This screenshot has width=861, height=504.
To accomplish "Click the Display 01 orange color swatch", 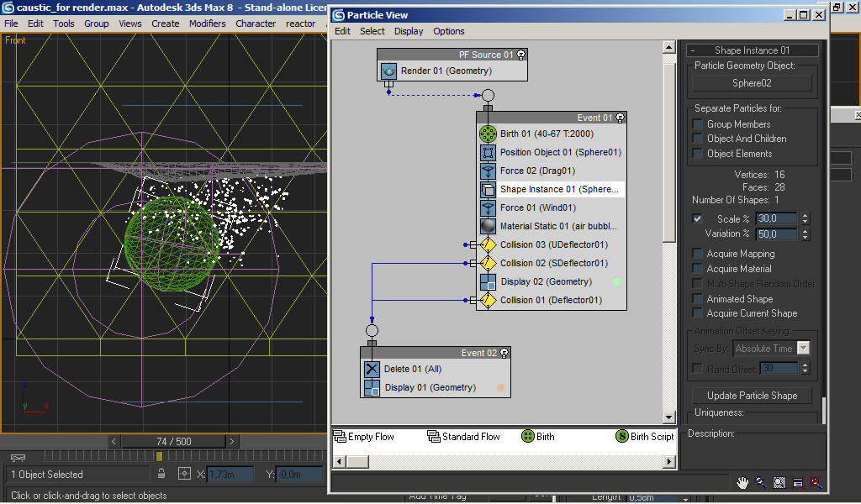I will [x=500, y=388].
